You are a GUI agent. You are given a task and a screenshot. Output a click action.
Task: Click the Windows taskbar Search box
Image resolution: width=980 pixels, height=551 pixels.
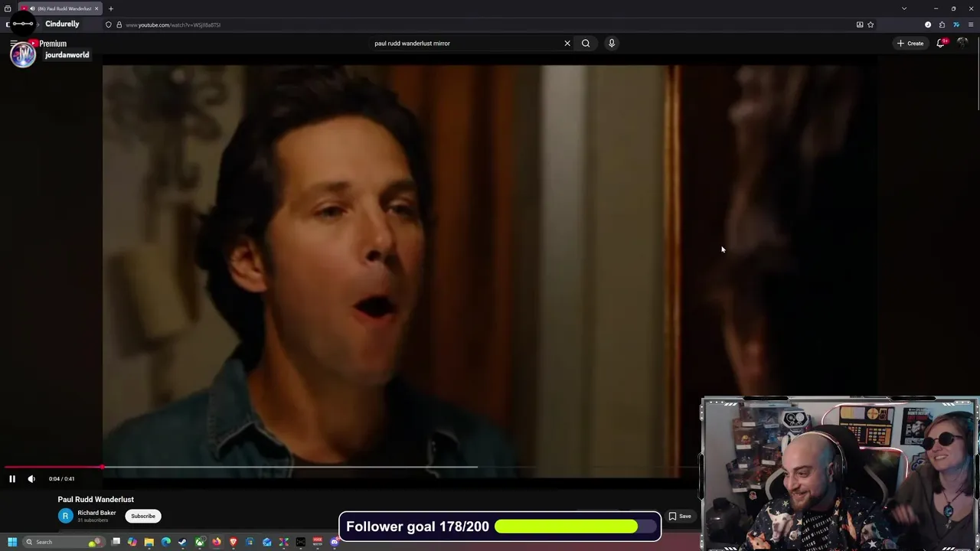pos(64,542)
